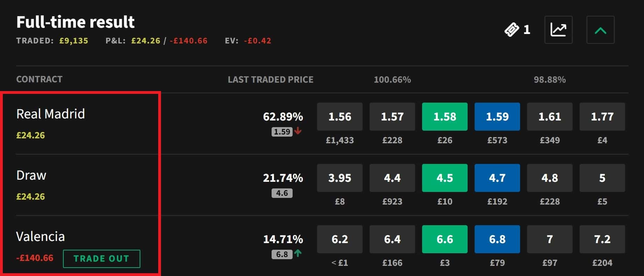644x276 pixels.
Task: Select Real Madrid 1.56 price box
Action: [339, 117]
